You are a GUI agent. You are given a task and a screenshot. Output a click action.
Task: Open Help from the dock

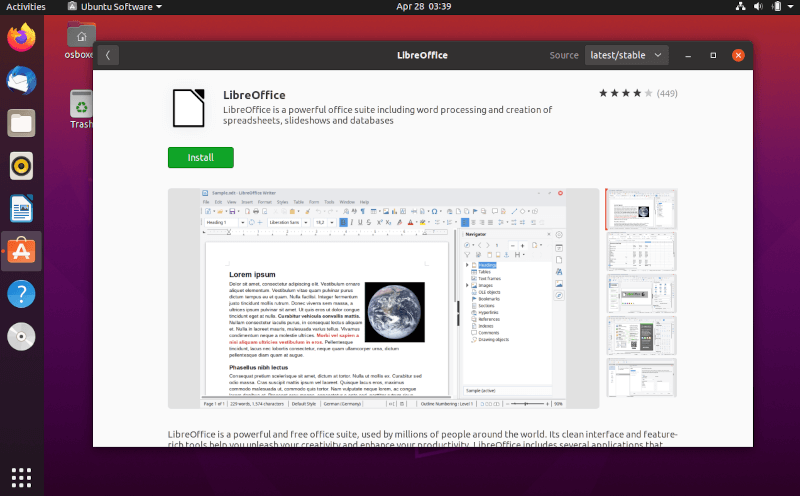coord(21,294)
